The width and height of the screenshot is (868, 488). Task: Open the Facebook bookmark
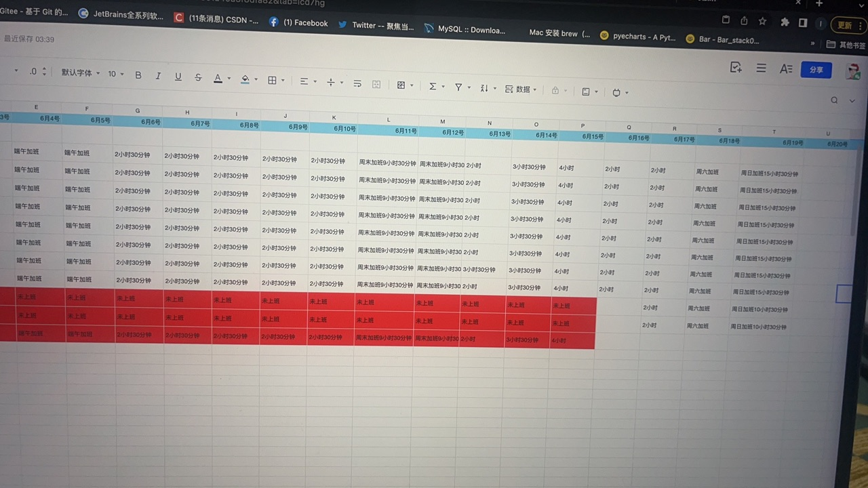pyautogui.click(x=298, y=22)
